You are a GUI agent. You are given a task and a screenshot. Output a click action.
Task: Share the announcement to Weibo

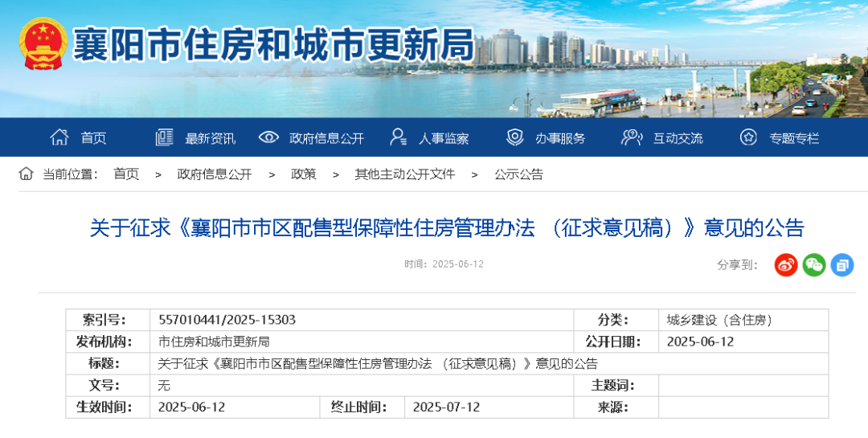785,264
